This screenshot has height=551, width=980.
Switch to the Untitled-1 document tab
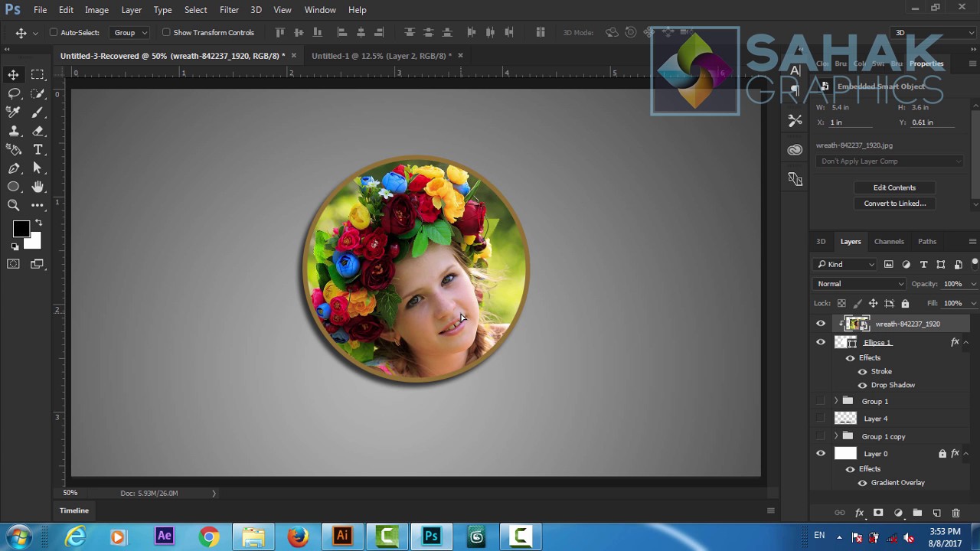pos(381,56)
